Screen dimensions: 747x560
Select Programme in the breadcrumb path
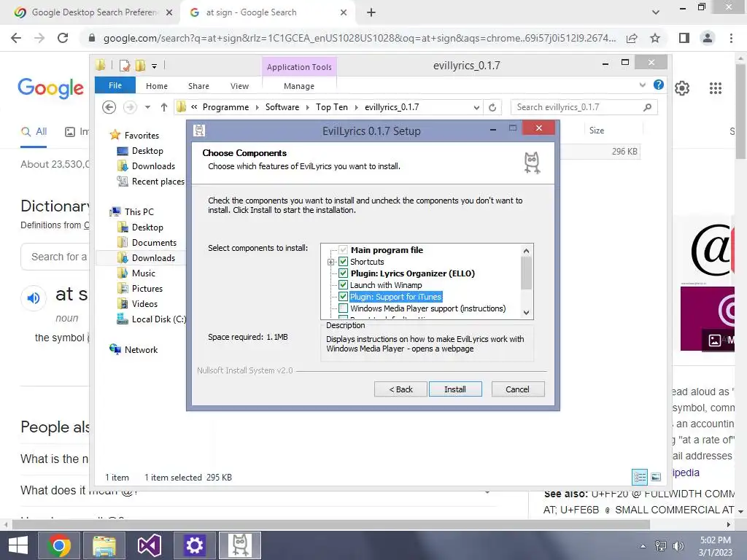[x=225, y=107]
